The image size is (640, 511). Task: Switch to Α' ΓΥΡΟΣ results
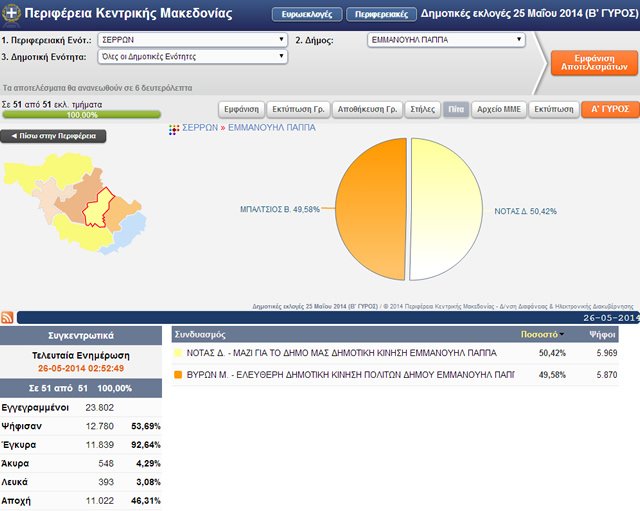tap(609, 109)
